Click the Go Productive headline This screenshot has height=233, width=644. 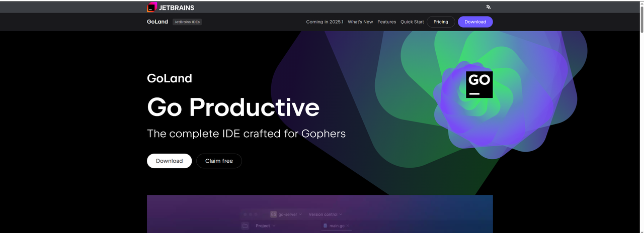coord(233,107)
